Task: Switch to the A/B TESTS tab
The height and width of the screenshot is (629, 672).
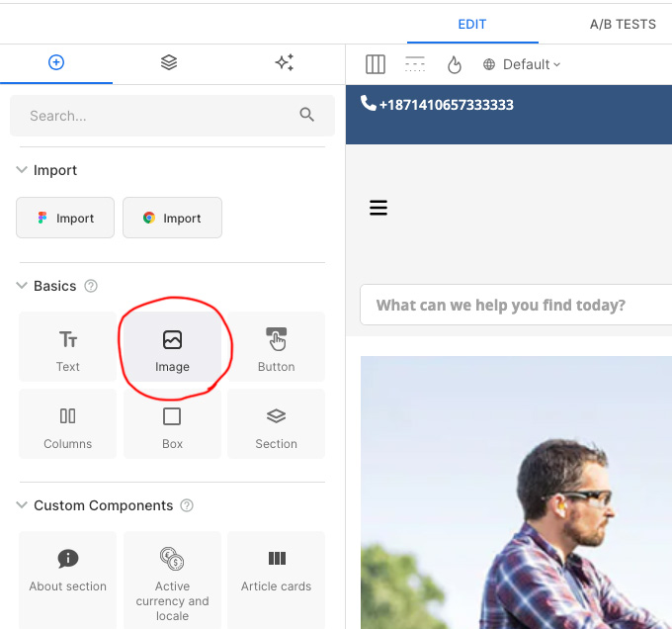Action: [623, 24]
